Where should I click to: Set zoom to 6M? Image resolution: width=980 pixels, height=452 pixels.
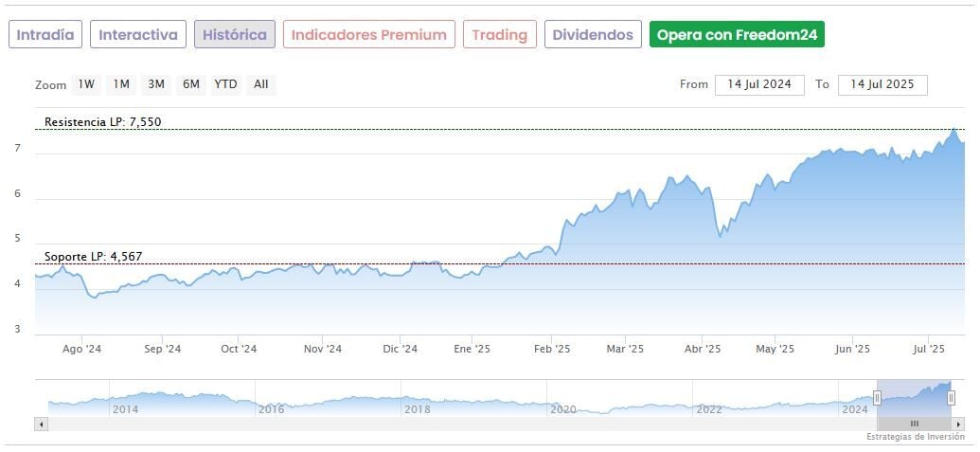tap(191, 84)
